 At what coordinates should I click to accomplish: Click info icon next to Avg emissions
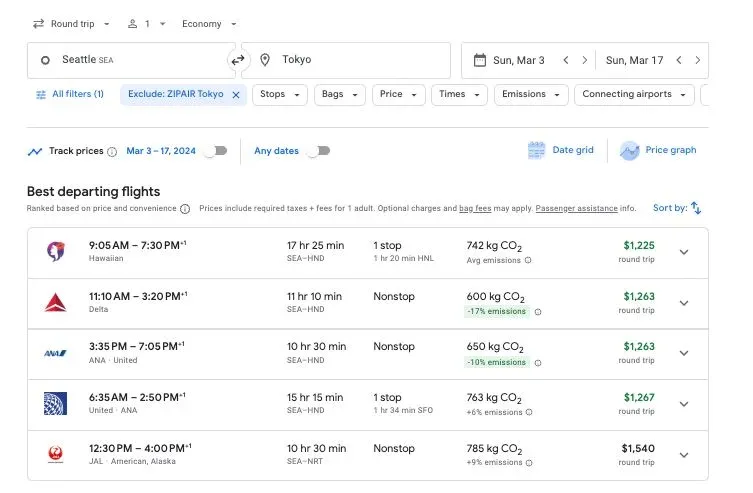point(528,260)
